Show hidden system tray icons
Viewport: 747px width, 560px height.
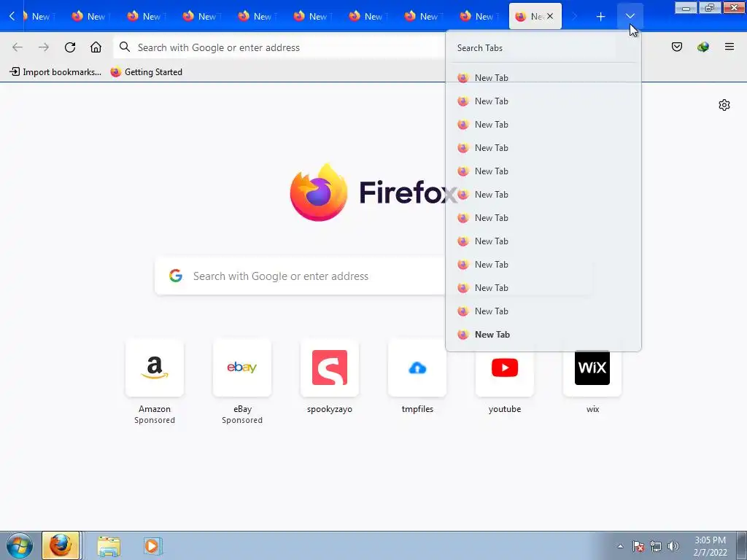[x=620, y=546]
